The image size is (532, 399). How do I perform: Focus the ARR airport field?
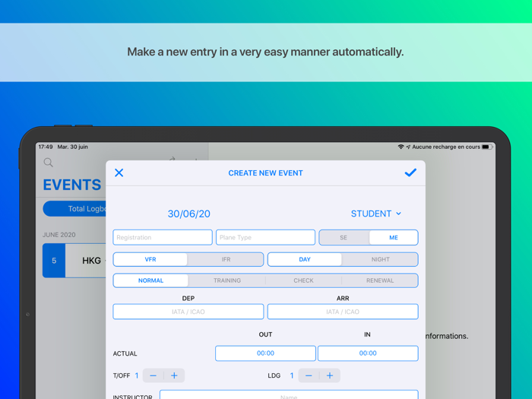coord(343,312)
